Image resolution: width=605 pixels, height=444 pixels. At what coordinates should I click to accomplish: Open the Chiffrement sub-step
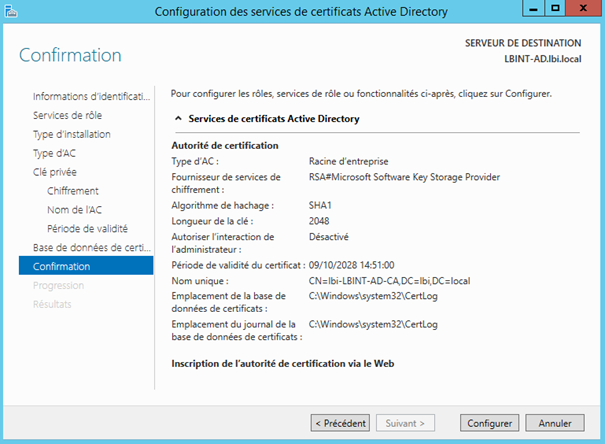[x=73, y=191]
